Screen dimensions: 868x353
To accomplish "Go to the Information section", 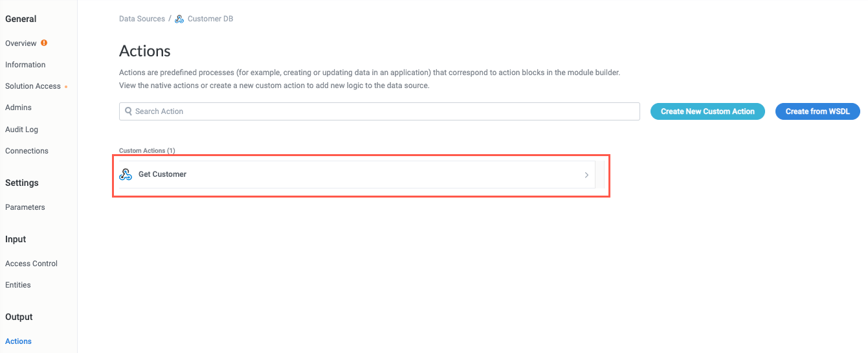I will coord(25,65).
